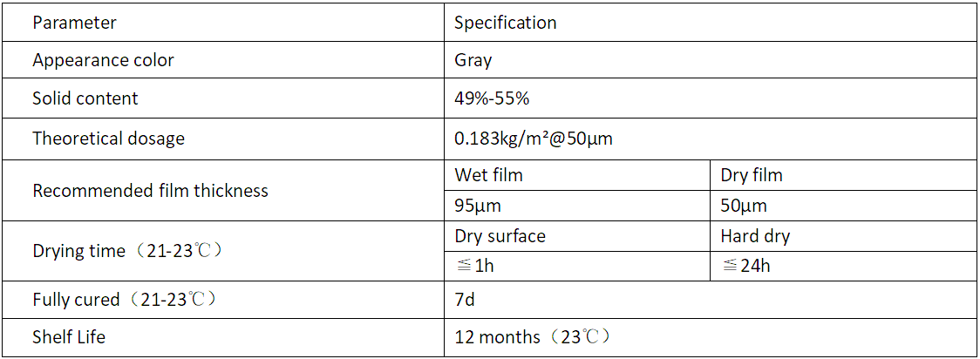Image resolution: width=980 pixels, height=359 pixels.
Task: Click the Gray value cell
Action: (x=711, y=60)
